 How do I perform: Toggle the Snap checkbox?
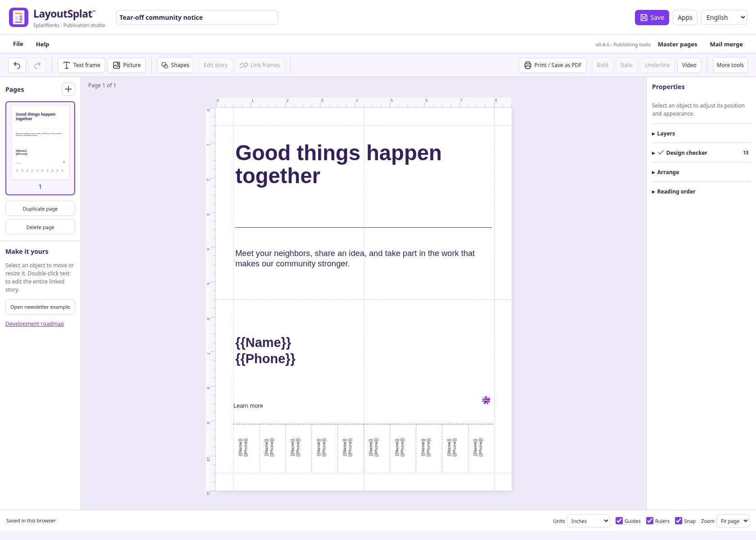679,521
